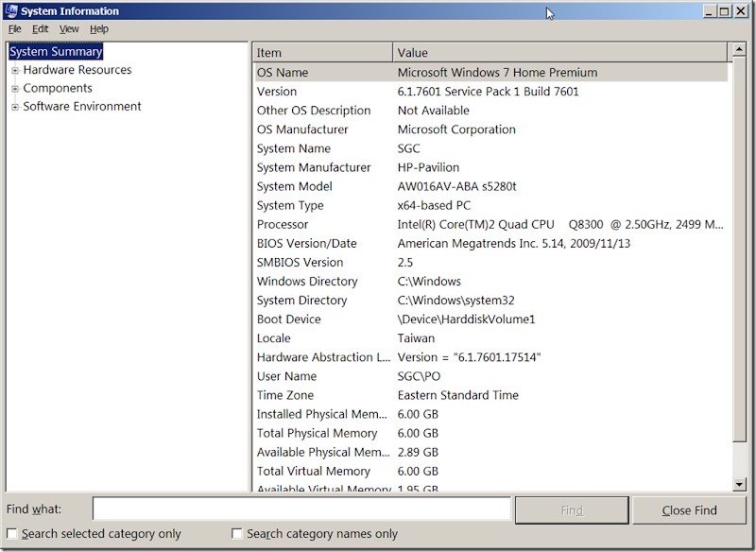Click the value Eastern Standard Time
This screenshot has width=756, height=552.
tap(457, 395)
